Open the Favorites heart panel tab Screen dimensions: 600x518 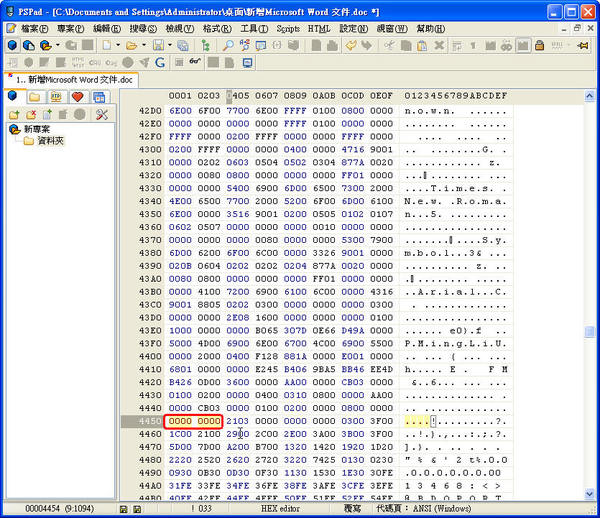pyautogui.click(x=77, y=97)
